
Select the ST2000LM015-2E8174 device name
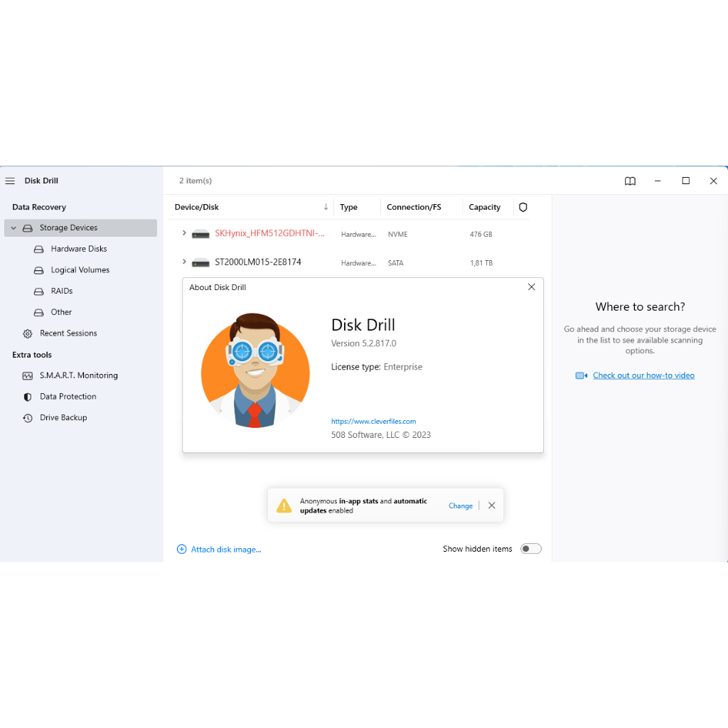click(x=257, y=262)
